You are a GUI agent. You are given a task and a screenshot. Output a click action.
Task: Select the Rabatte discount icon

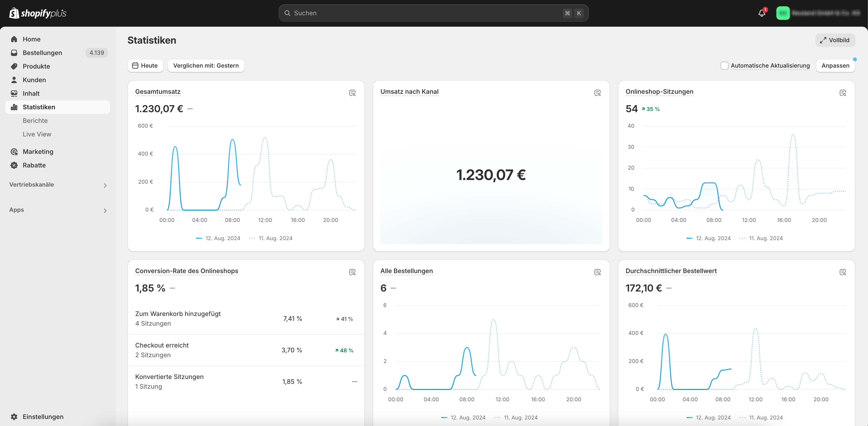point(14,165)
